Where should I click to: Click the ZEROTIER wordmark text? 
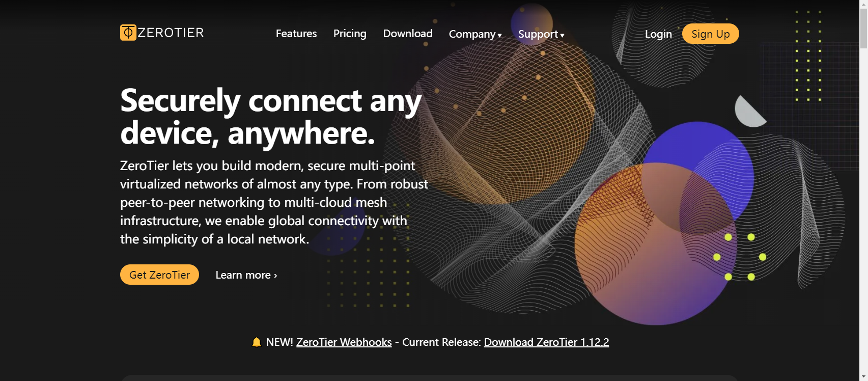coord(171,33)
